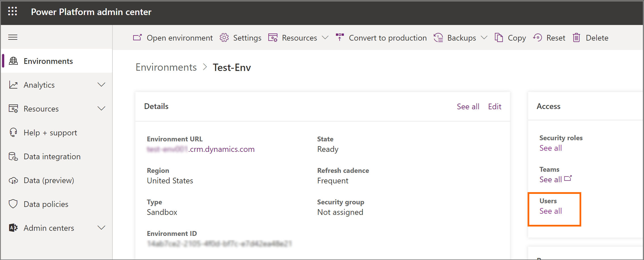
Task: Click Reset in the command bar
Action: 549,38
